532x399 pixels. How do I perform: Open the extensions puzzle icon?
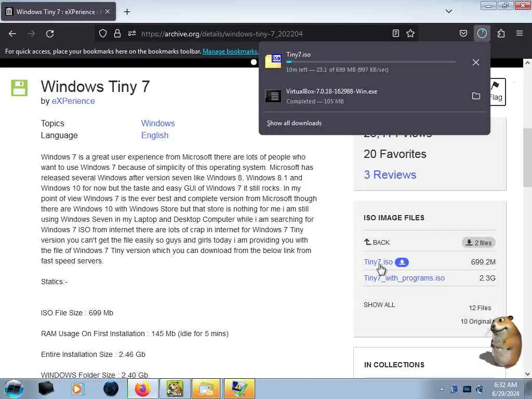(x=501, y=33)
